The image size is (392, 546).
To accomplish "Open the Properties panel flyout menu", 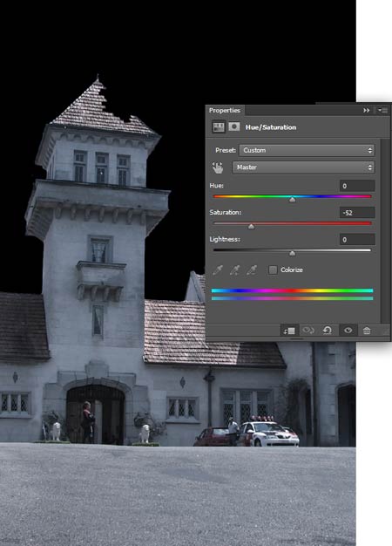I will point(383,111).
